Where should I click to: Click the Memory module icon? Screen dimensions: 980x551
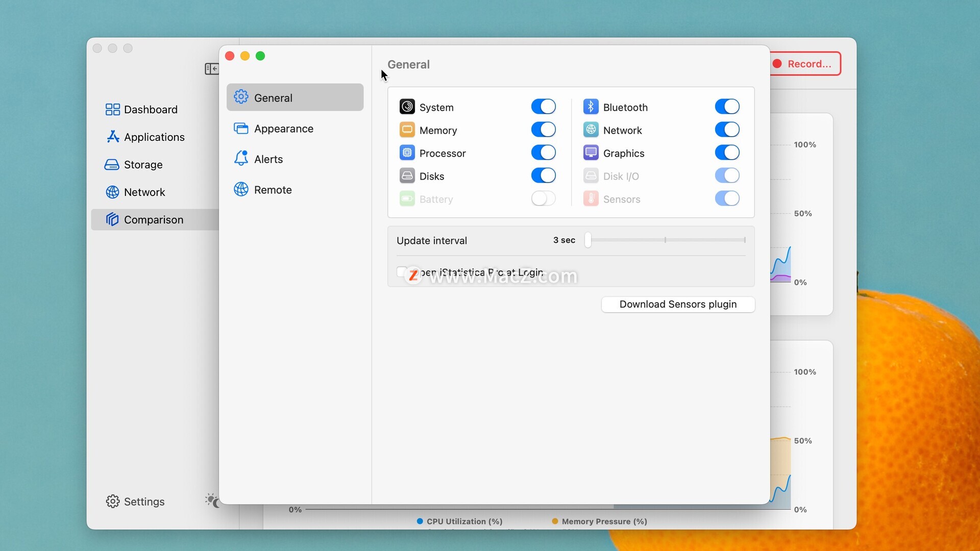[x=407, y=130]
